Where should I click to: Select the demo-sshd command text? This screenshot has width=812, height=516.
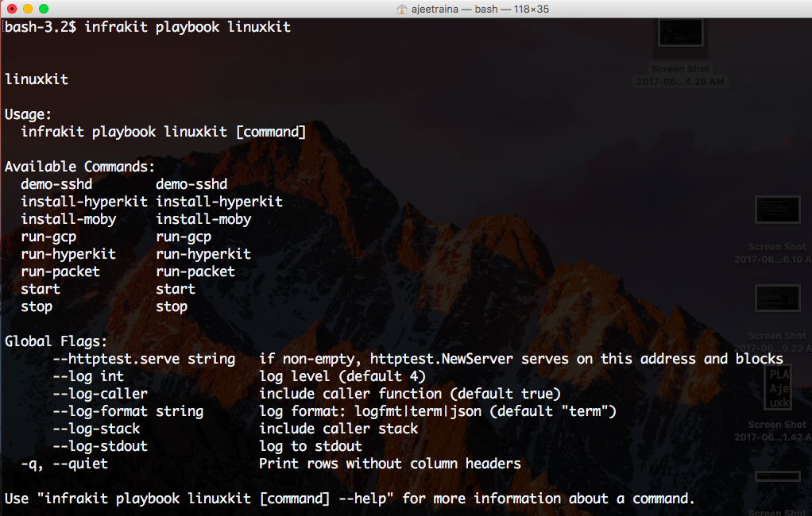[x=56, y=183]
